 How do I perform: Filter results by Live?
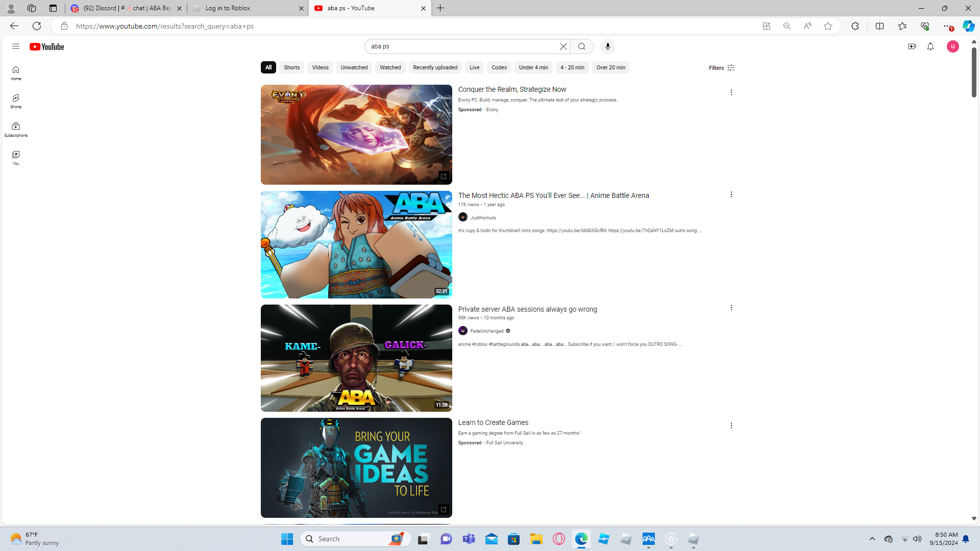pyautogui.click(x=475, y=67)
